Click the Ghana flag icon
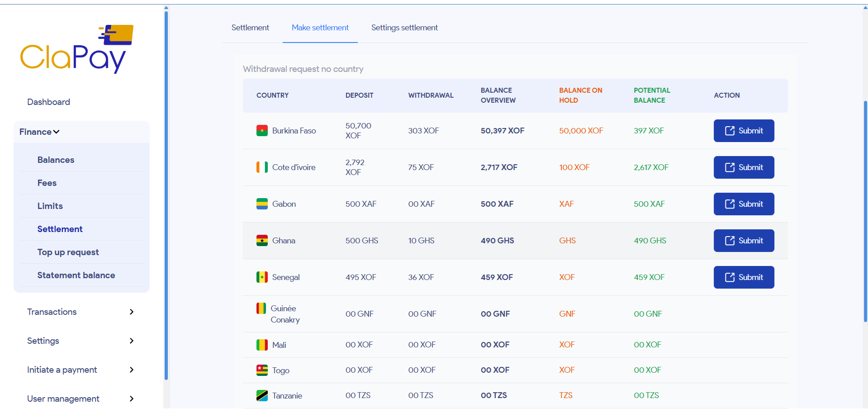The image size is (868, 413). pyautogui.click(x=262, y=241)
